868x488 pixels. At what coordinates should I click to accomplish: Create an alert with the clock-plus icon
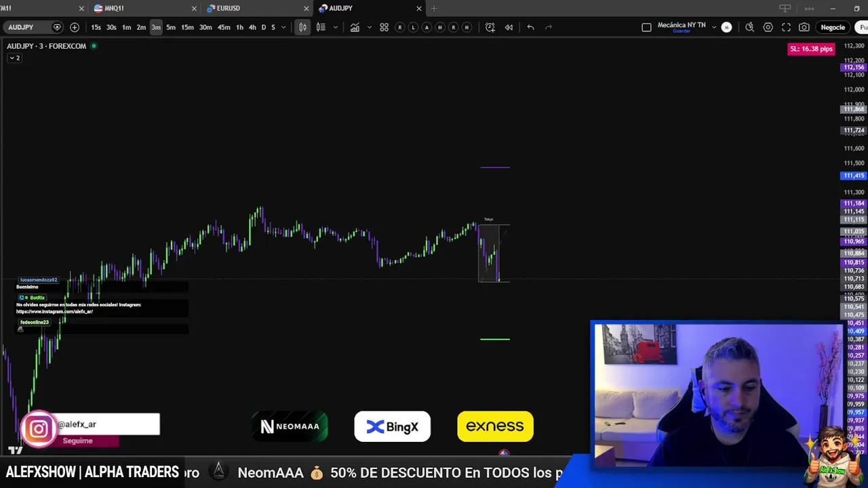490,27
